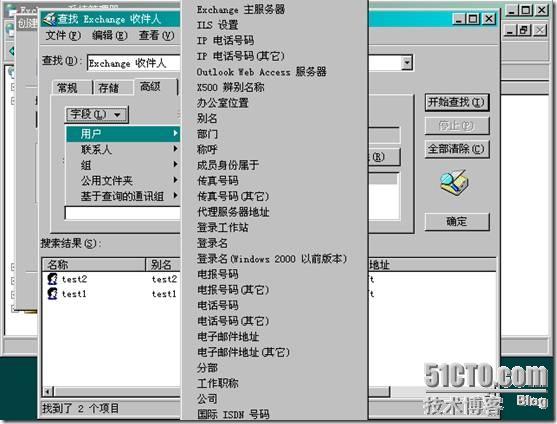Viewport: 557px width, 424px height.
Task: Choose ILS 设置 field
Action: point(275,25)
